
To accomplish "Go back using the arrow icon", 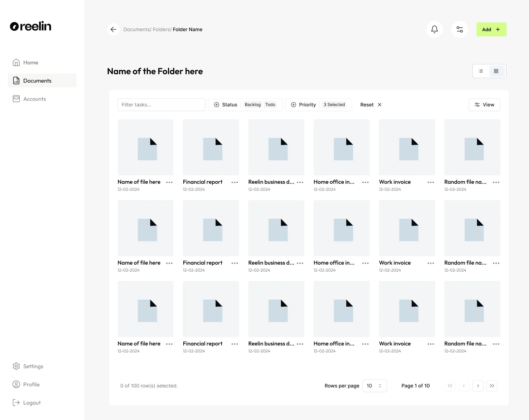I will pyautogui.click(x=113, y=29).
